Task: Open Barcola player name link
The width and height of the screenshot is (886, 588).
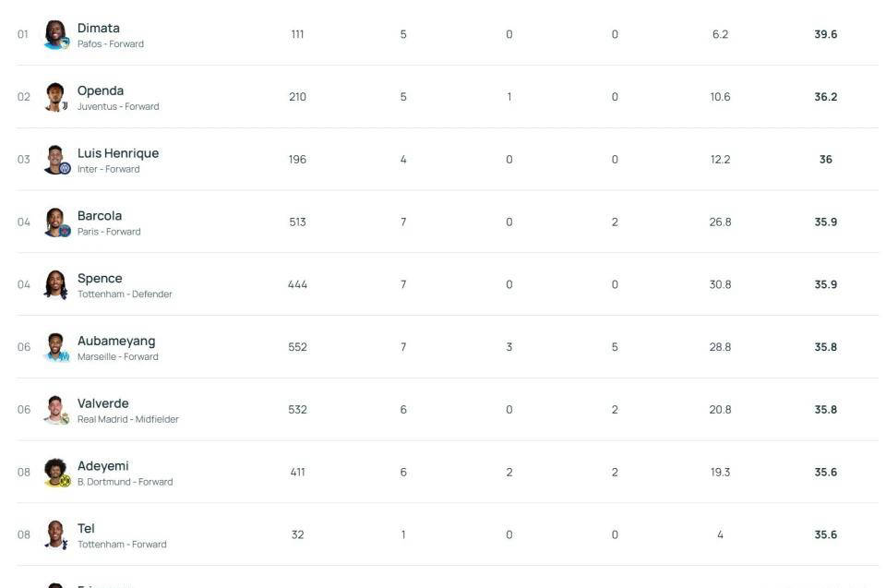Action: pos(99,216)
